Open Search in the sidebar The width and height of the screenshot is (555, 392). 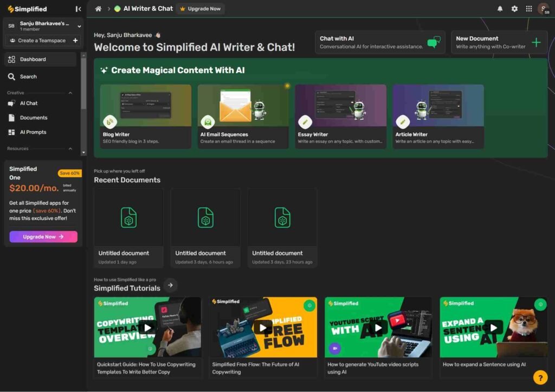(40, 76)
